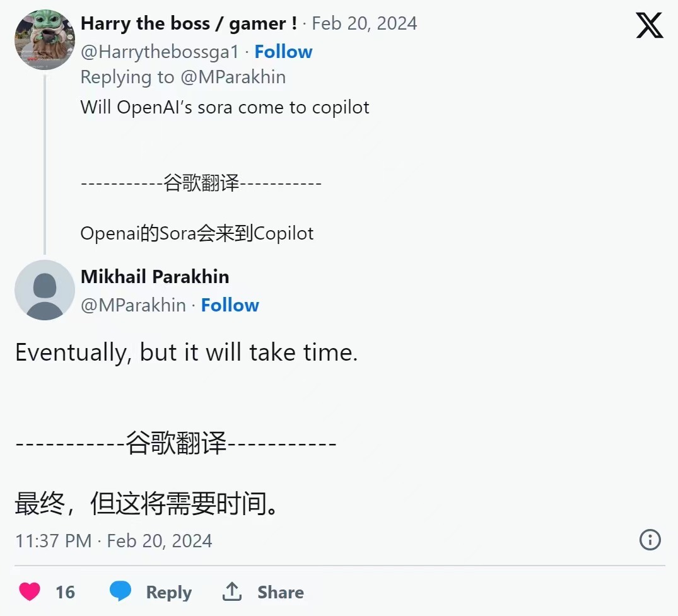Follow the @MParakhin account
Image resolution: width=678 pixels, height=616 pixels.
click(230, 305)
